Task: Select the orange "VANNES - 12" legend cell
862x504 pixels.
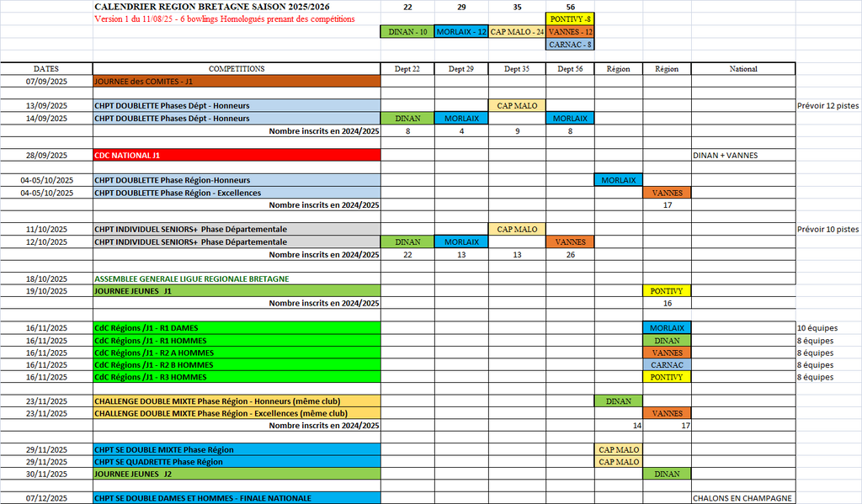Action: coord(570,31)
